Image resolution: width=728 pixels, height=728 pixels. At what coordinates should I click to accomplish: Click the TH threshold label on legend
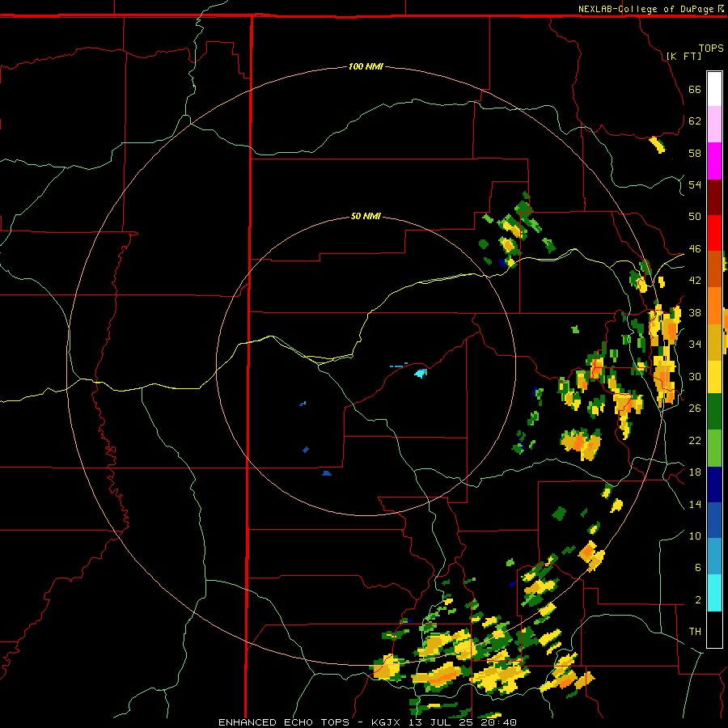pyautogui.click(x=695, y=632)
